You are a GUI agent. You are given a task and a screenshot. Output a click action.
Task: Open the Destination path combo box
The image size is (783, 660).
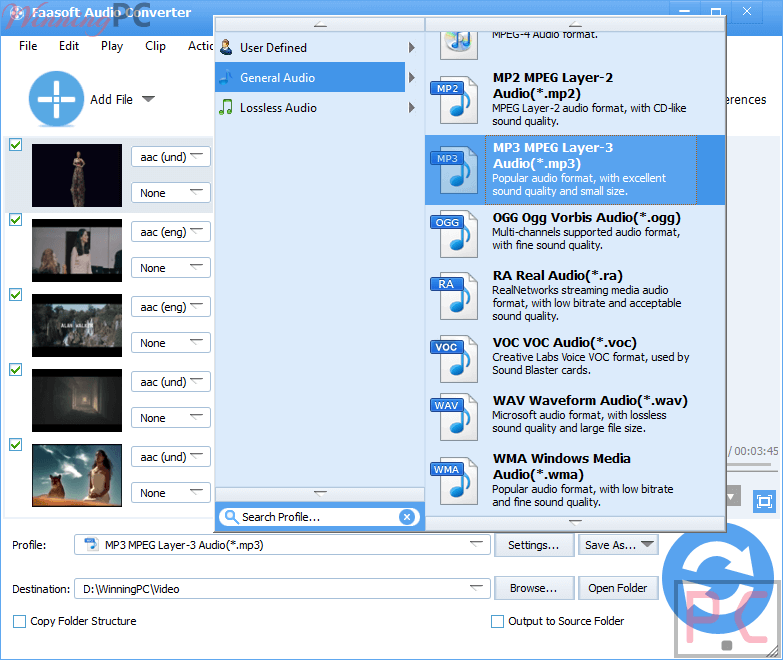click(x=282, y=589)
